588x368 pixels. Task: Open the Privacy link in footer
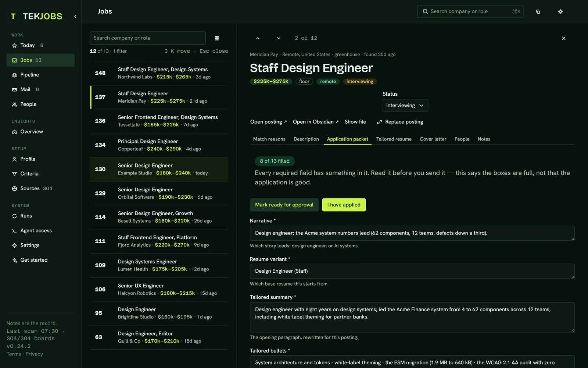click(x=35, y=354)
